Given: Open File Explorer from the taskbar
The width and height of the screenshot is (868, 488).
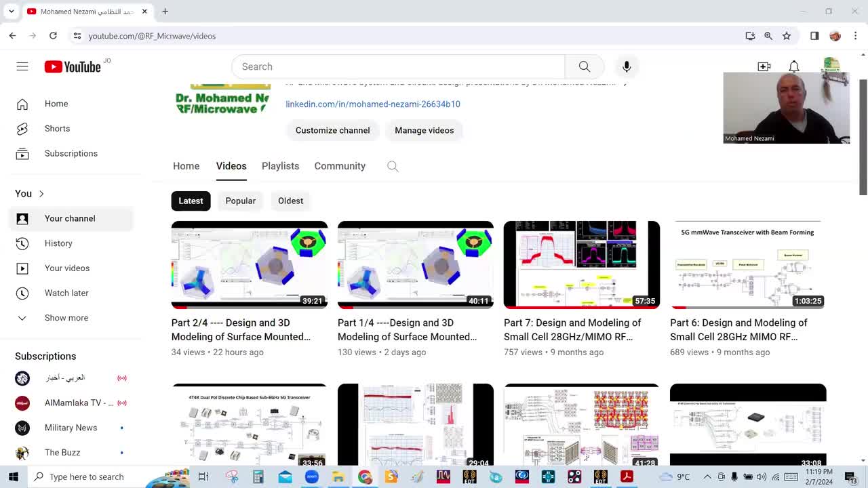Looking at the screenshot, I should click(x=338, y=476).
